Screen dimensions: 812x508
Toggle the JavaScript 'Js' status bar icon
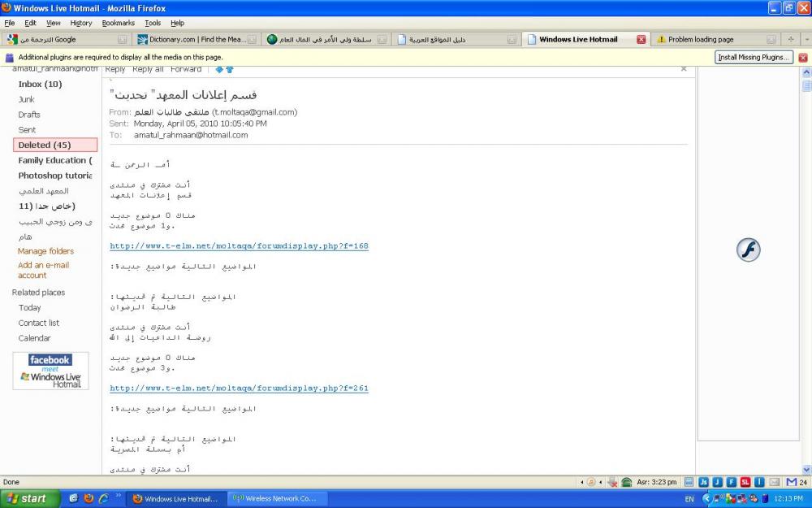[x=703, y=482]
